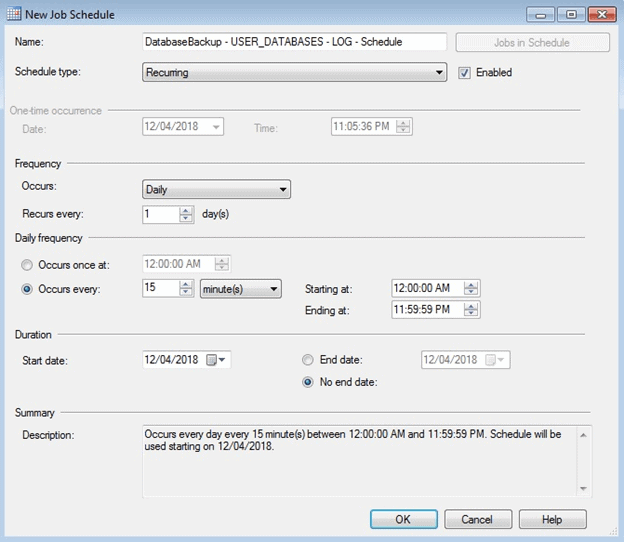Decrease the Ending at time
The image size is (624, 542).
(x=471, y=314)
